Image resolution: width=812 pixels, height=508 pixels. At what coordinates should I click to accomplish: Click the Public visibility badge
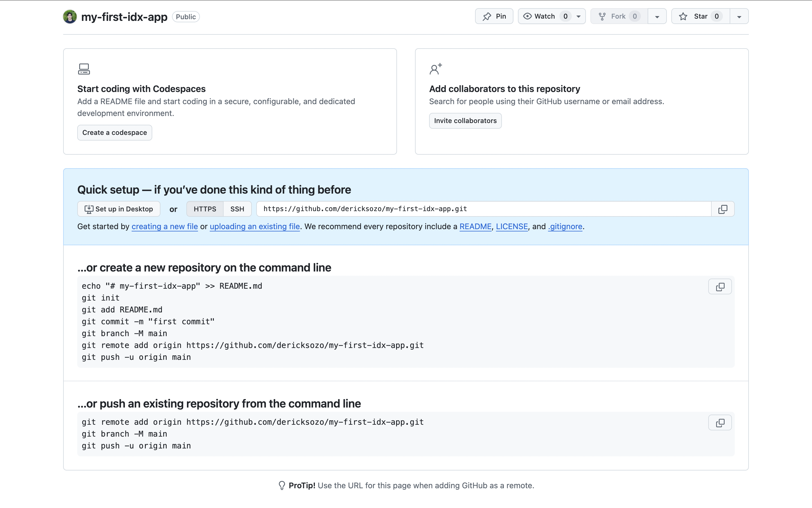tap(186, 17)
